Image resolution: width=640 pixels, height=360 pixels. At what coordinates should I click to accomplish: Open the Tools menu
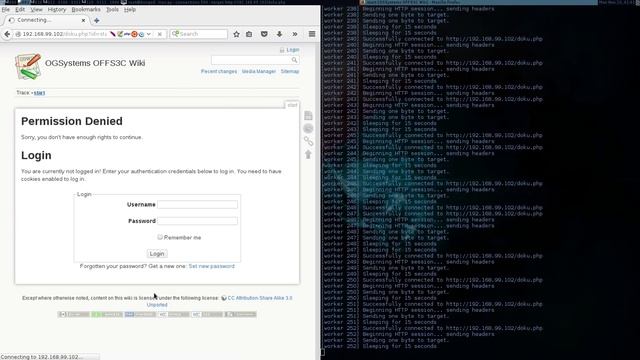[112, 9]
